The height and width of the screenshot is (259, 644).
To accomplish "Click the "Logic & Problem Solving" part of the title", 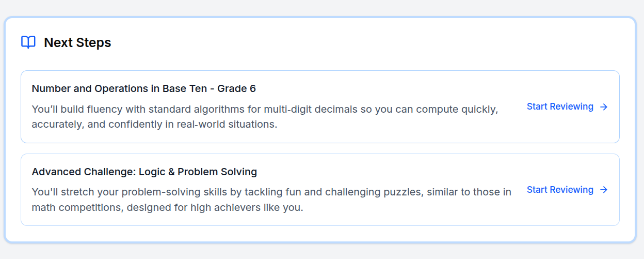I will 198,172.
